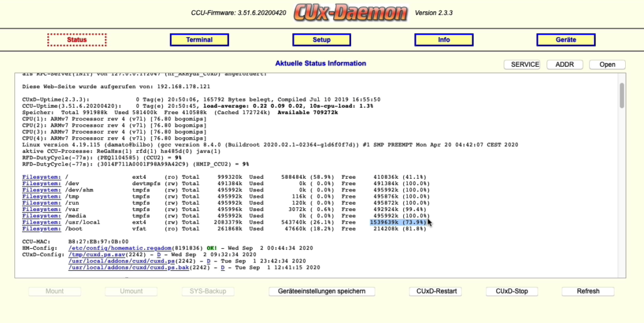Open Filesystem link for /dev/shm

(x=42, y=190)
